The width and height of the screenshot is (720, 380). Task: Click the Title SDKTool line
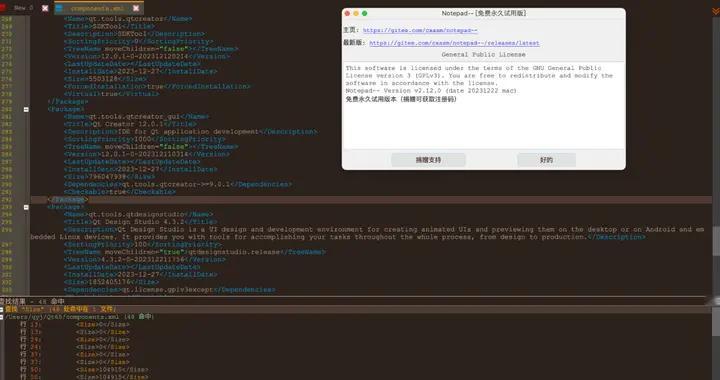[109, 26]
